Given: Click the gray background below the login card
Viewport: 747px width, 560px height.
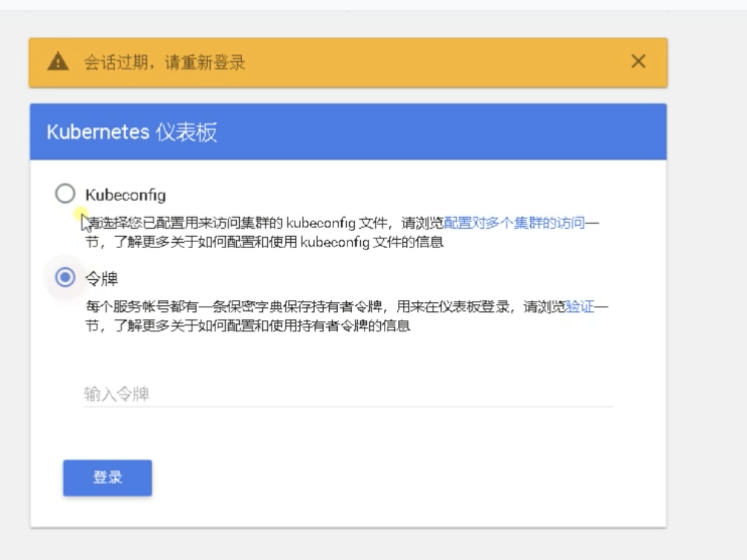Looking at the screenshot, I should point(348,544).
